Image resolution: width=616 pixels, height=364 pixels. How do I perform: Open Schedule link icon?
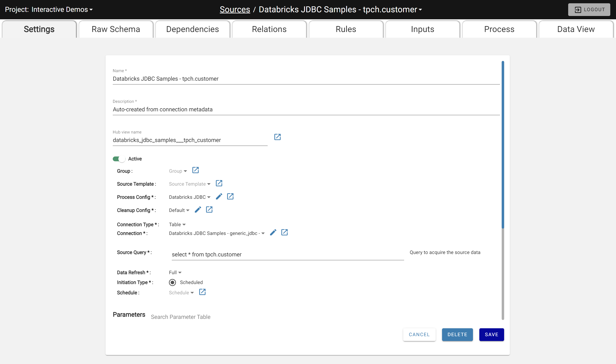(202, 292)
